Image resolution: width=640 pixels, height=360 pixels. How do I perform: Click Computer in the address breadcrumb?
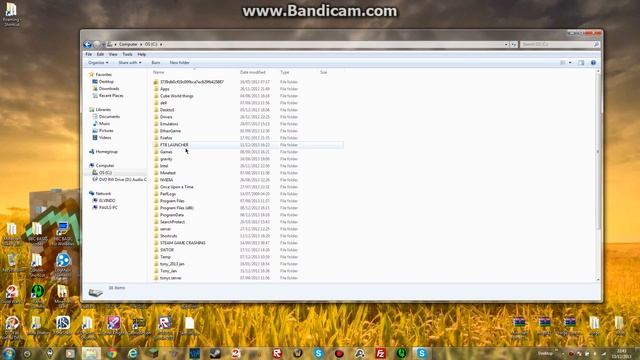(128, 44)
